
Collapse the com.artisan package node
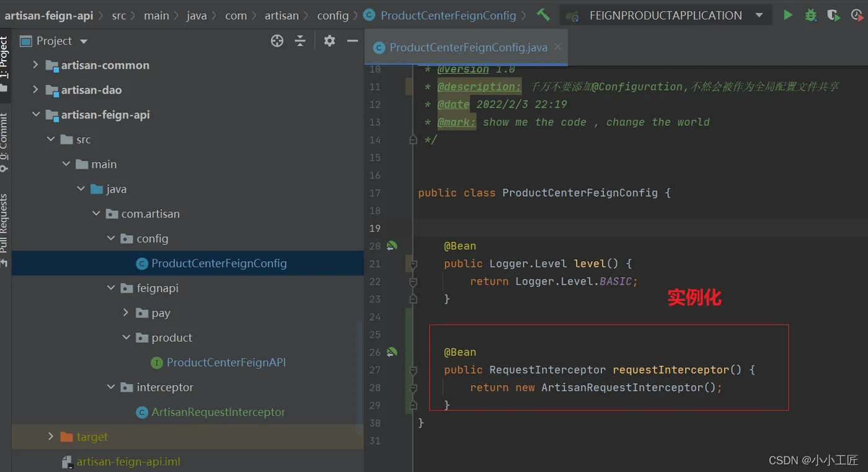click(96, 214)
